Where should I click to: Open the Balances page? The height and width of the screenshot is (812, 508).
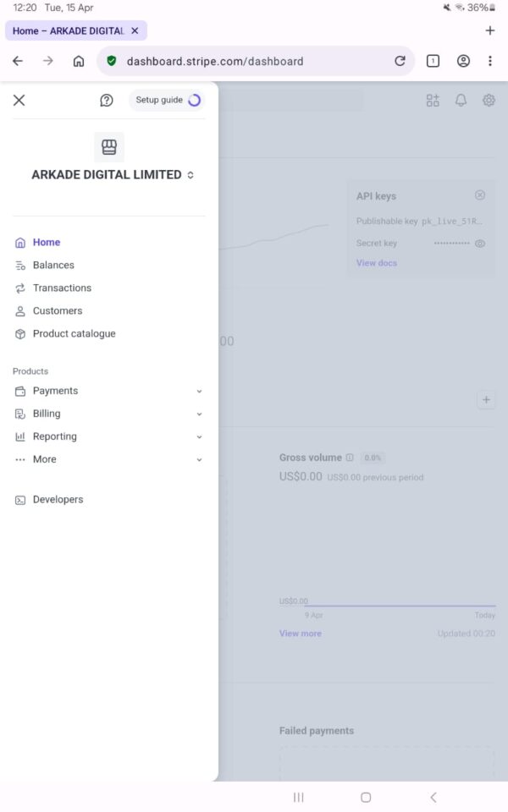(x=53, y=266)
